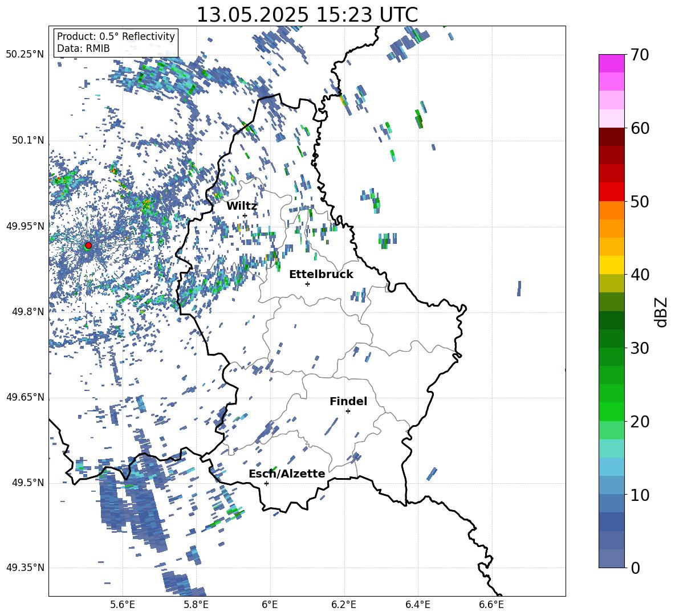The image size is (675, 616).
Task: Click the turquoise colorbar segment above 15
Action: (x=611, y=448)
